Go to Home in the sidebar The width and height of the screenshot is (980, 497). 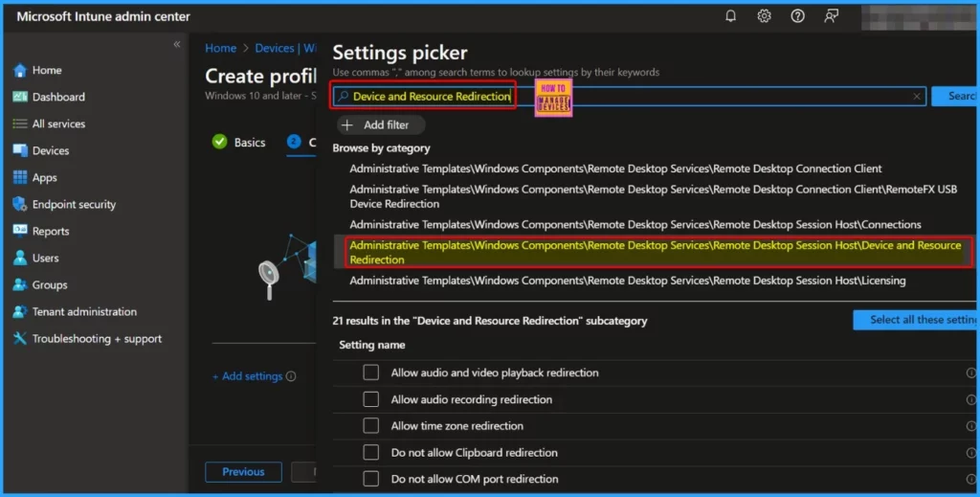point(47,70)
